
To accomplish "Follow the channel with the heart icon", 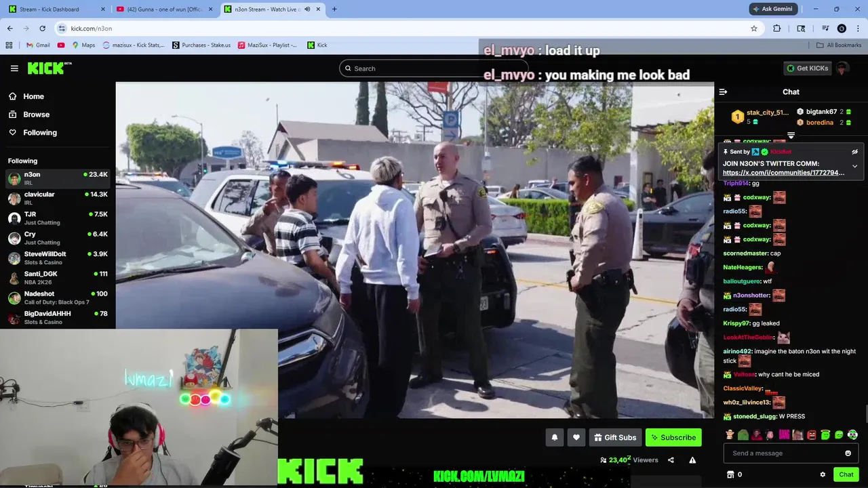I will (x=576, y=437).
